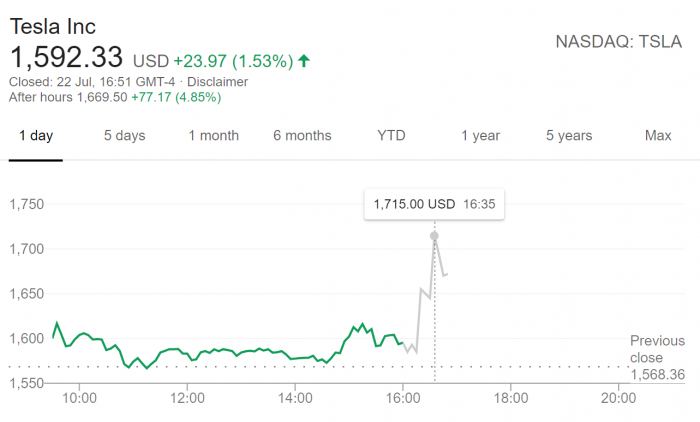
Task: Click the gray marker dot at the chart peak
Action: click(x=434, y=236)
